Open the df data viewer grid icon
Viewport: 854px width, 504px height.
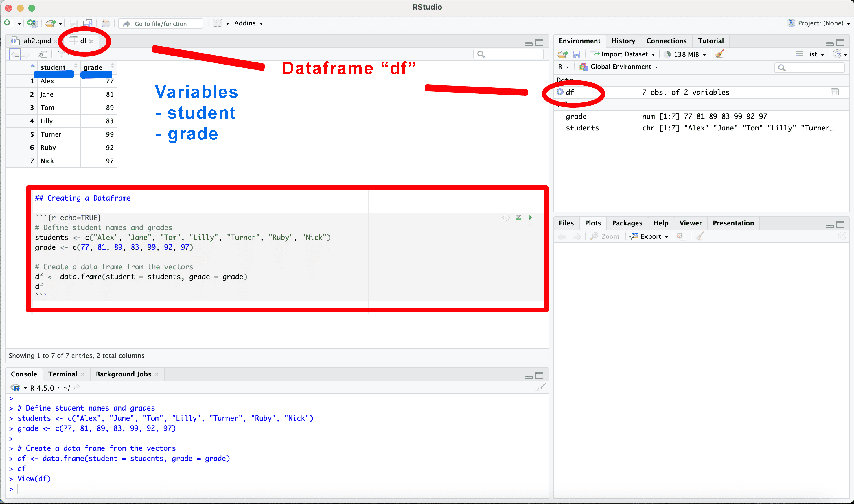[x=834, y=92]
